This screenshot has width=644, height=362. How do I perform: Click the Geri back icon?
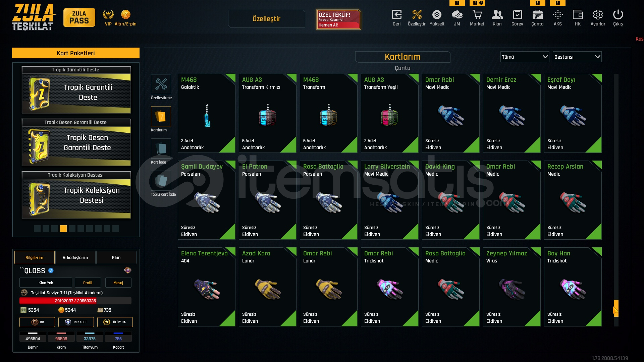tap(396, 15)
